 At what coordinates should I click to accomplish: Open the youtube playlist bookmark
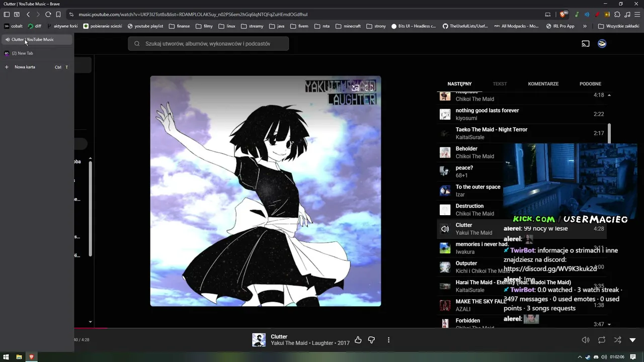pos(145,26)
